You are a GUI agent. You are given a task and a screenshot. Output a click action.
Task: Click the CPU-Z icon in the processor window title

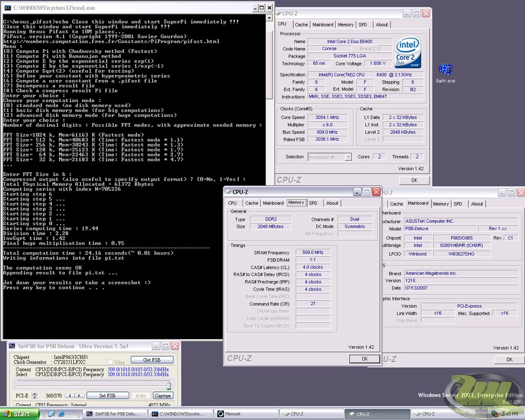tap(278, 13)
